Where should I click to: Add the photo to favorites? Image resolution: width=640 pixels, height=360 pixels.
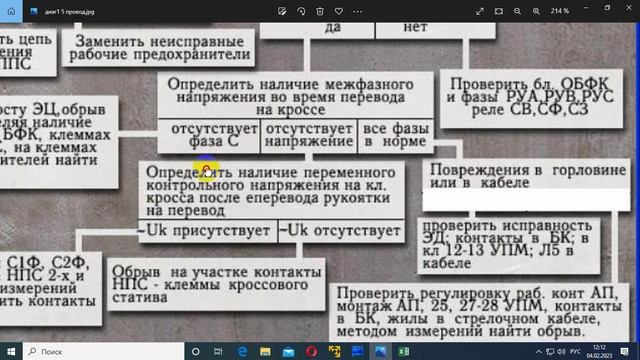(x=339, y=11)
